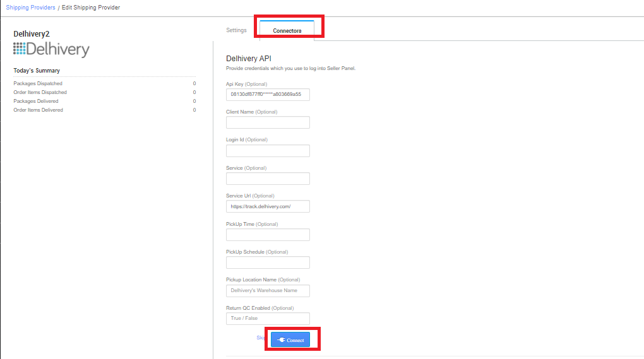This screenshot has height=359, width=644.
Task: Switch to the Settings tab
Action: point(236,30)
